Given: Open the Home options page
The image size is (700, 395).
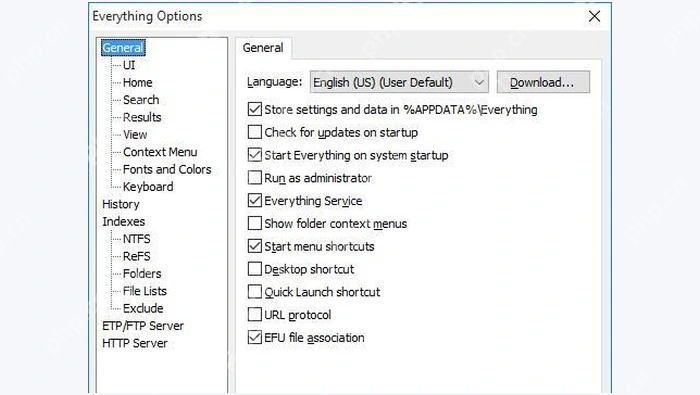Looking at the screenshot, I should coord(138,83).
